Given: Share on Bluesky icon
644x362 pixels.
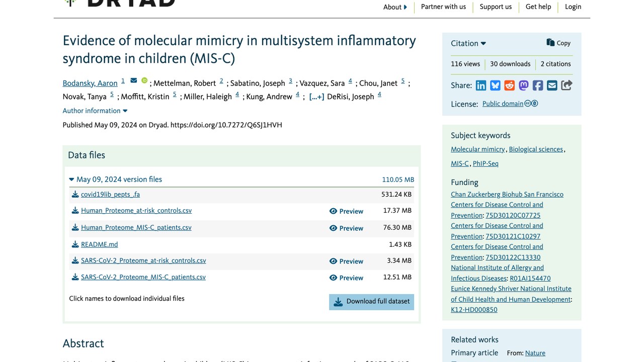Looking at the screenshot, I should pos(495,85).
